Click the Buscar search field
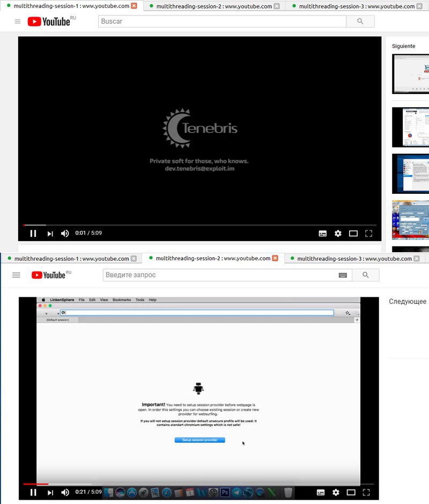429x504 pixels. (x=222, y=21)
